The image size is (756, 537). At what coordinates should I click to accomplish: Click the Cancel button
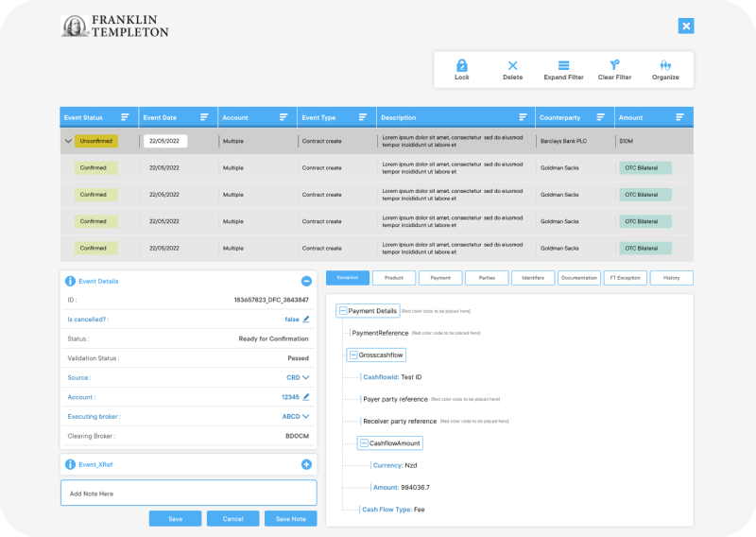(232, 519)
